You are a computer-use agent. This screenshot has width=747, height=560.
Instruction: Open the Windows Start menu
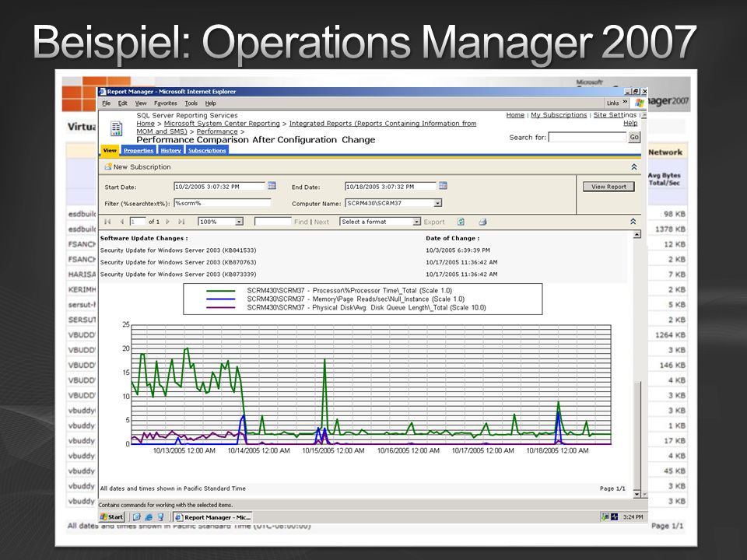(x=112, y=517)
